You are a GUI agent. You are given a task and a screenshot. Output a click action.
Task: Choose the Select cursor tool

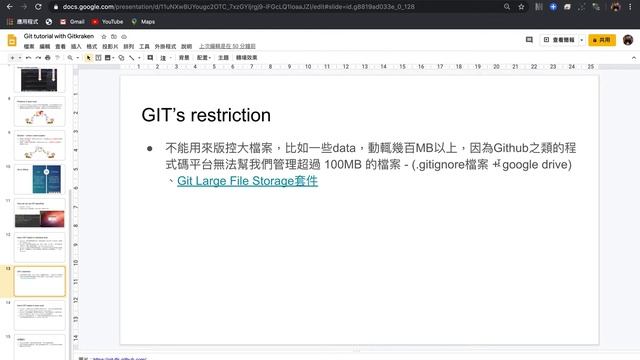click(89, 58)
